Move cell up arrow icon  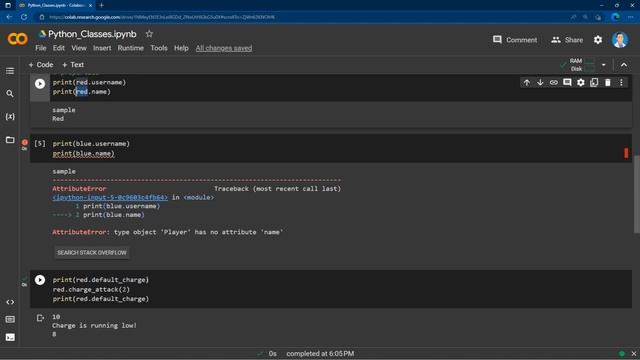click(x=527, y=82)
